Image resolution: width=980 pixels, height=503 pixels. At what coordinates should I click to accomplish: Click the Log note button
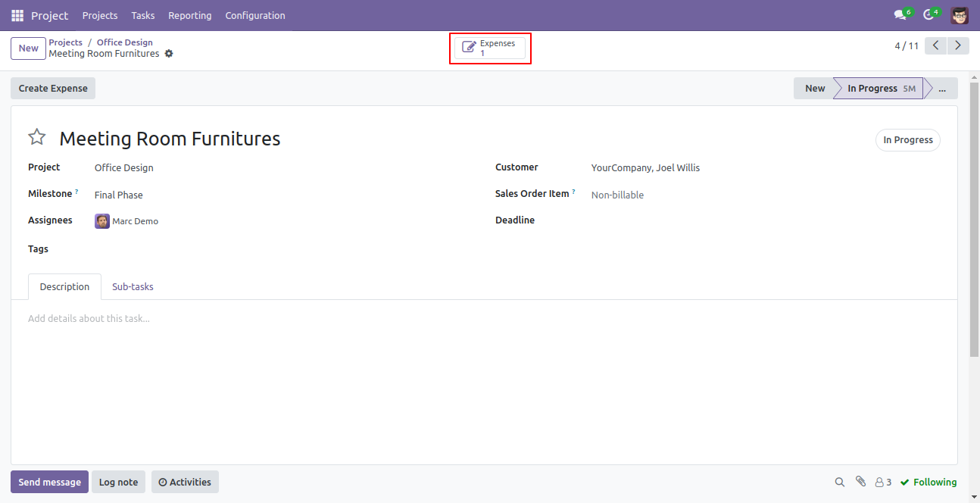click(118, 482)
